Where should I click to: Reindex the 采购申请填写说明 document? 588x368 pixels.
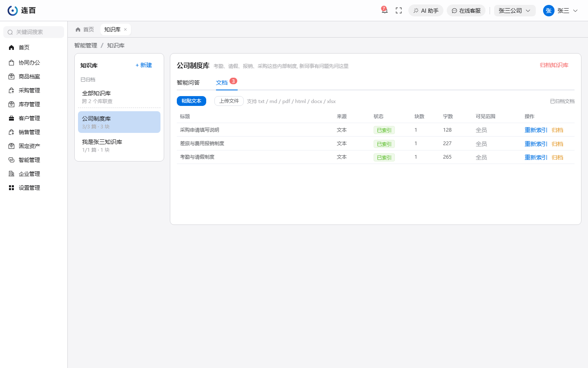[x=536, y=130]
